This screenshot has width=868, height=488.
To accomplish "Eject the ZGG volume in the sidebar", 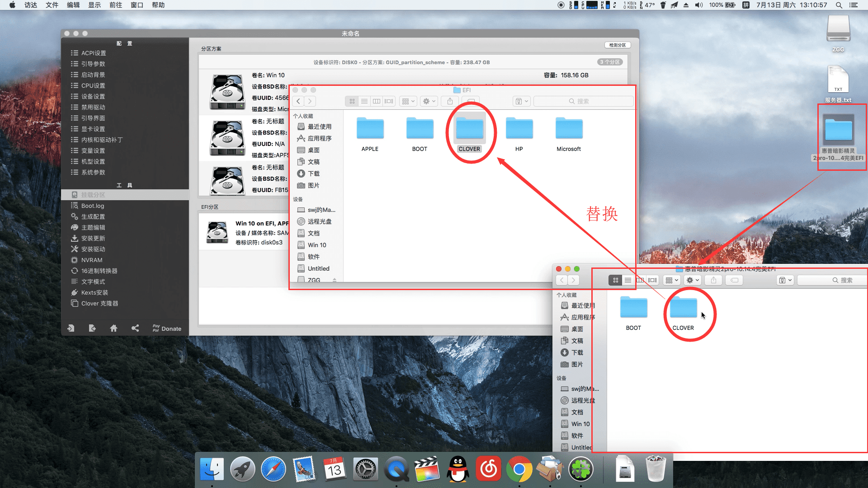I will tap(335, 280).
